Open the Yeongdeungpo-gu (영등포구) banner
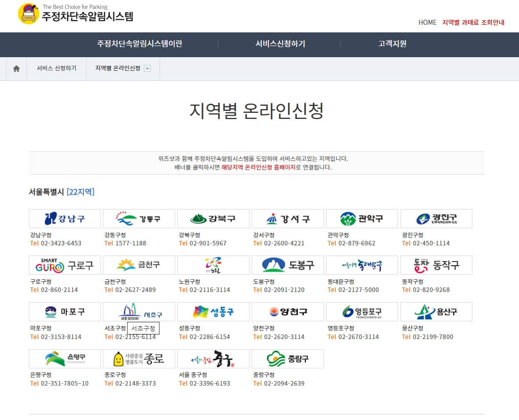 click(x=362, y=311)
